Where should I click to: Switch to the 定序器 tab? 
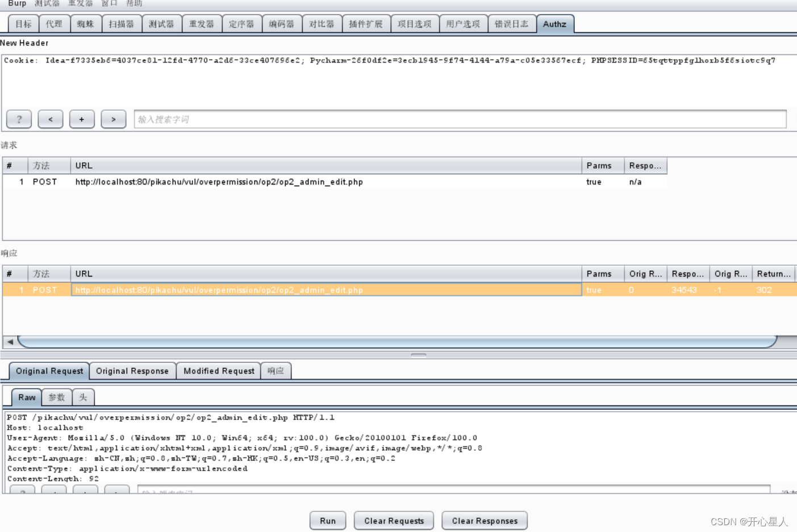pos(241,24)
